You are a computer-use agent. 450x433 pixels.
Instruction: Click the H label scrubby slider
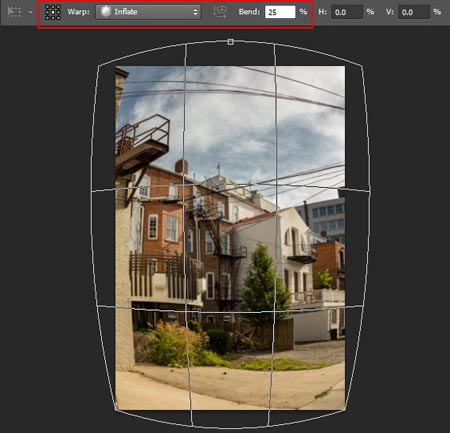click(x=322, y=12)
